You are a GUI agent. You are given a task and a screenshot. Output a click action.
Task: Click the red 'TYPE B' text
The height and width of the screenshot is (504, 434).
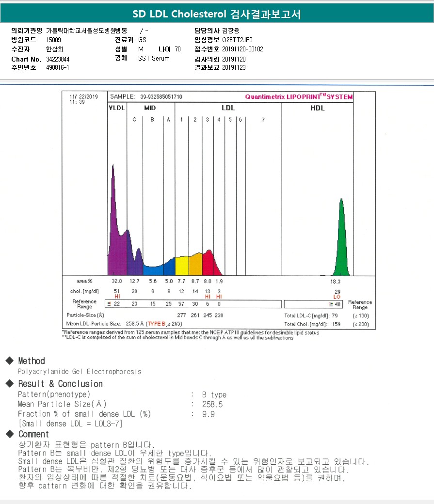pyautogui.click(x=156, y=324)
